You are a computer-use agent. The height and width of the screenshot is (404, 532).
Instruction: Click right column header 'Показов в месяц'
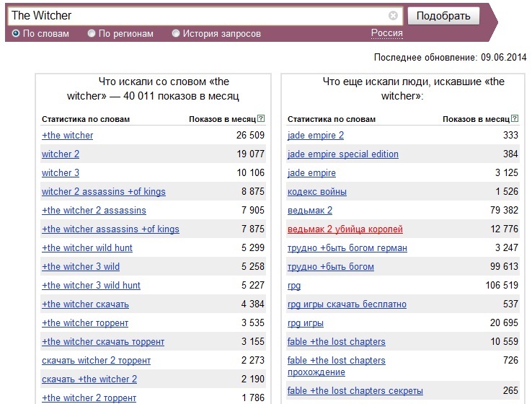476,119
